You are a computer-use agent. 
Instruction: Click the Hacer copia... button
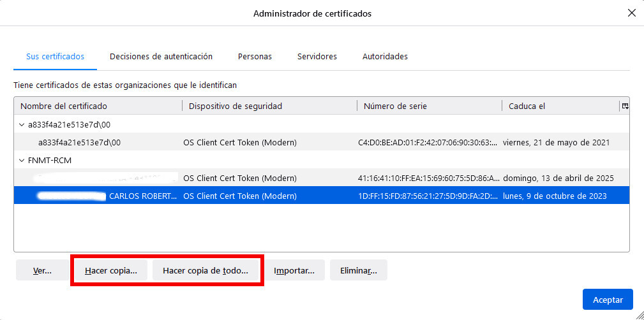(x=111, y=270)
